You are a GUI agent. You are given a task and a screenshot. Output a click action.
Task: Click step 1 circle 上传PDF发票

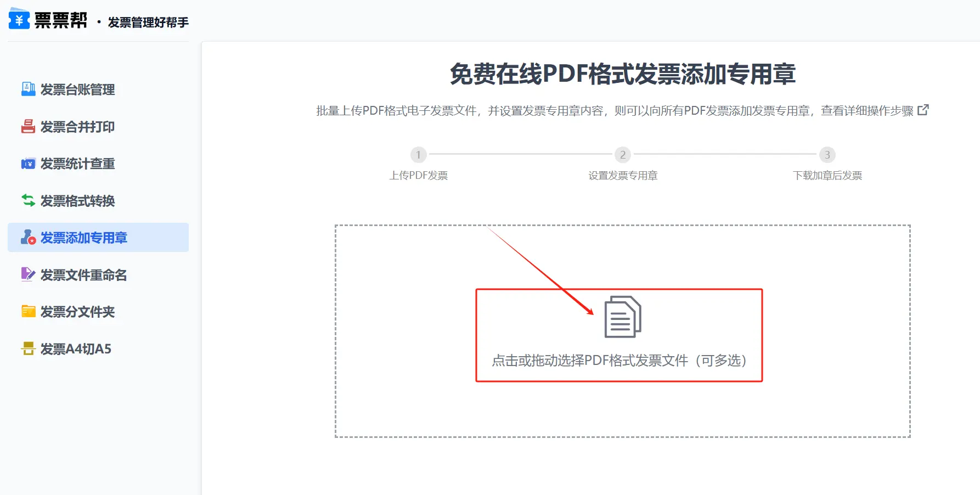[x=418, y=155]
